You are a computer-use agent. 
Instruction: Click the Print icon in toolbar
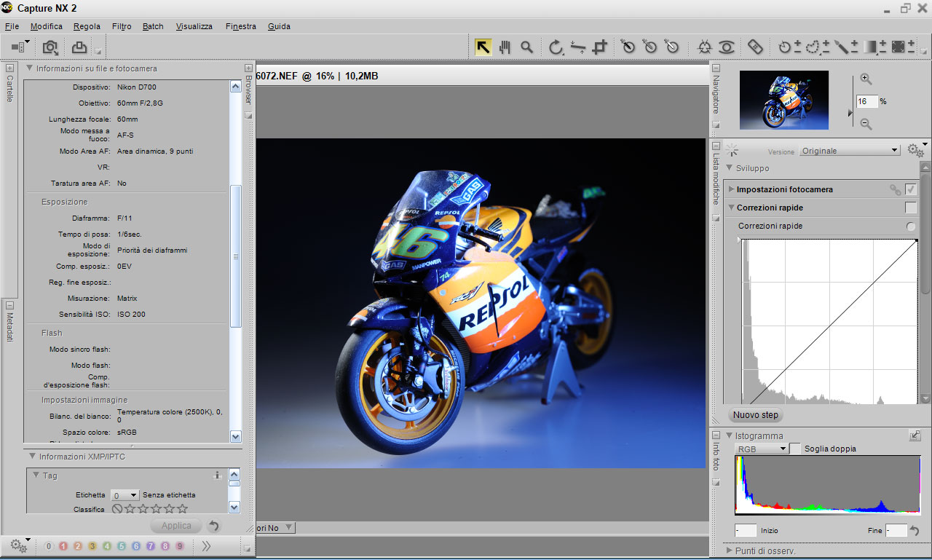79,47
